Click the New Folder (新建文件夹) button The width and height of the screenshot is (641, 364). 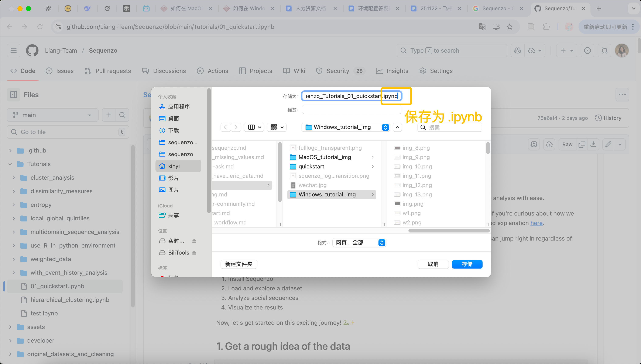239,264
